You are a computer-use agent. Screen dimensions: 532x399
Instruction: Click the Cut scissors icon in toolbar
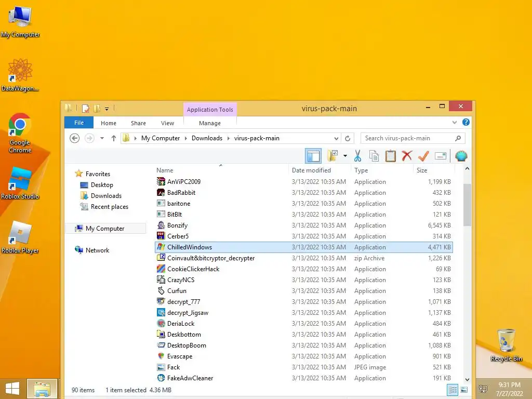(357, 156)
